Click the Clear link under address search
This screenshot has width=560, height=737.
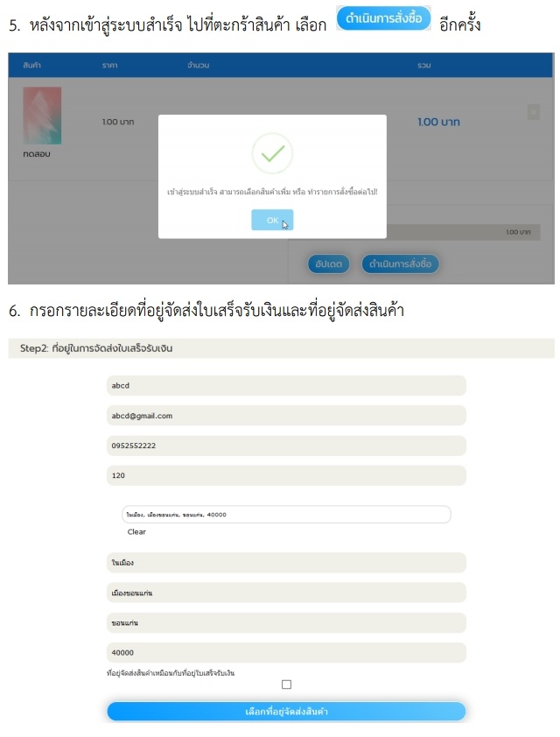point(136,532)
